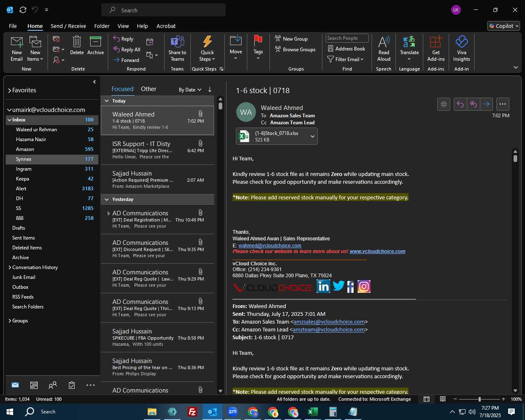Image resolution: width=525 pixels, height=420 pixels.
Task: Switch to People view
Action: tap(52, 385)
